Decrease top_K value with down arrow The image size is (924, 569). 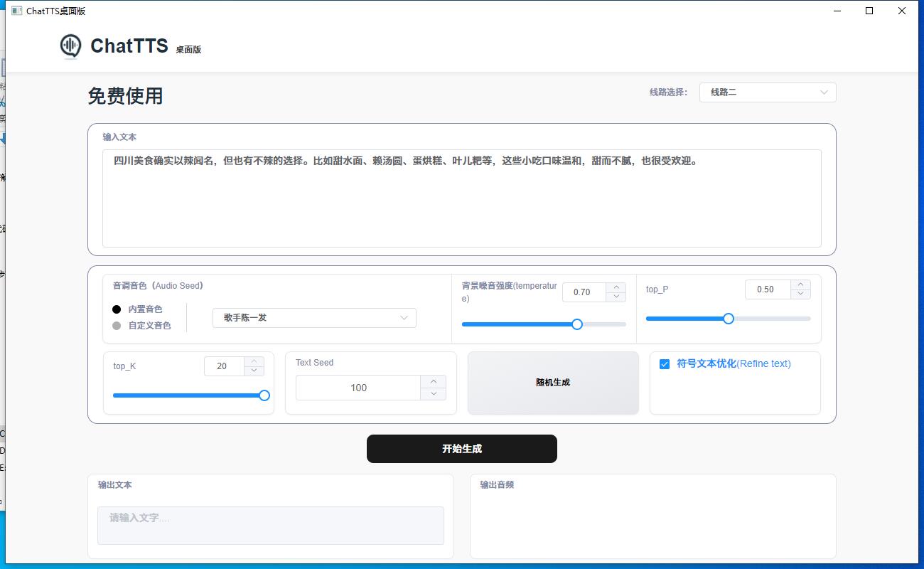[254, 371]
